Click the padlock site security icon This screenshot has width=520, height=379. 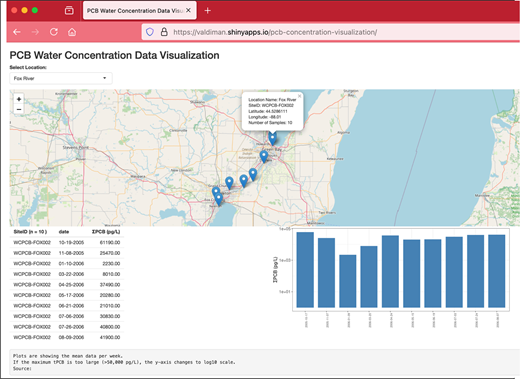point(164,32)
